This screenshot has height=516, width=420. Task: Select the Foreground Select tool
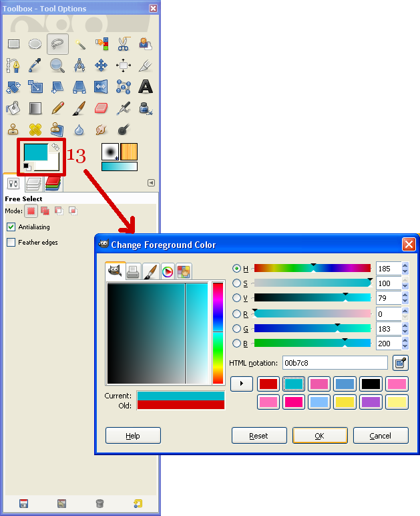point(146,43)
